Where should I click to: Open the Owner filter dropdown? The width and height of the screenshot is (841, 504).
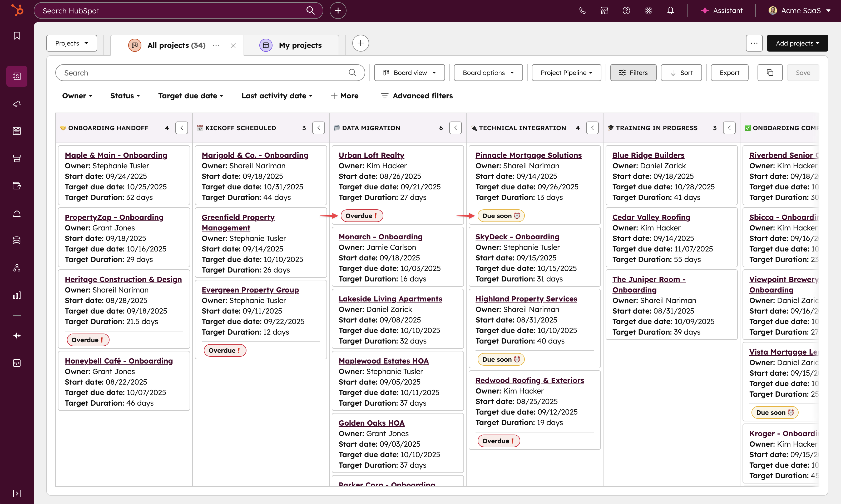click(77, 96)
